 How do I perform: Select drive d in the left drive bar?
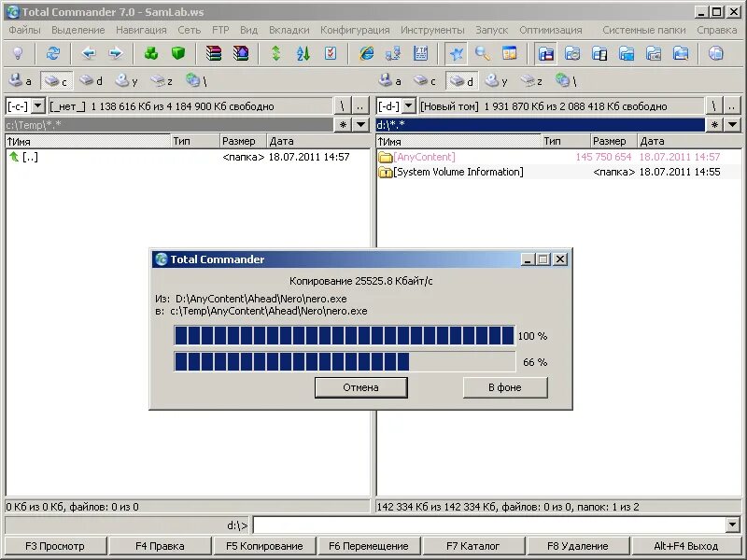point(91,81)
